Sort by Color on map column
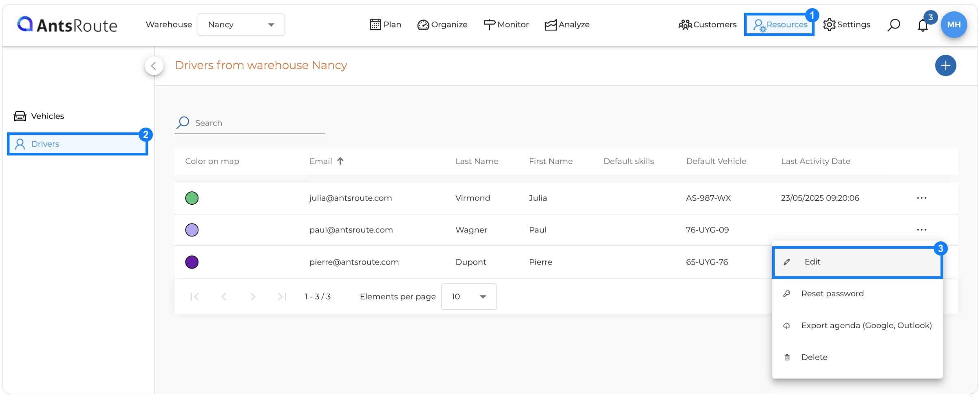The image size is (980, 399). coord(212,161)
